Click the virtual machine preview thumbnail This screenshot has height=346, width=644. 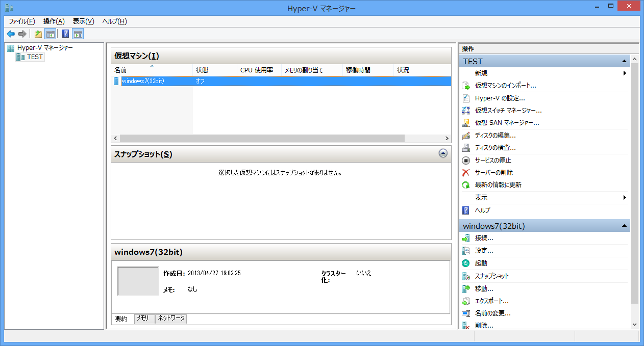(138, 281)
